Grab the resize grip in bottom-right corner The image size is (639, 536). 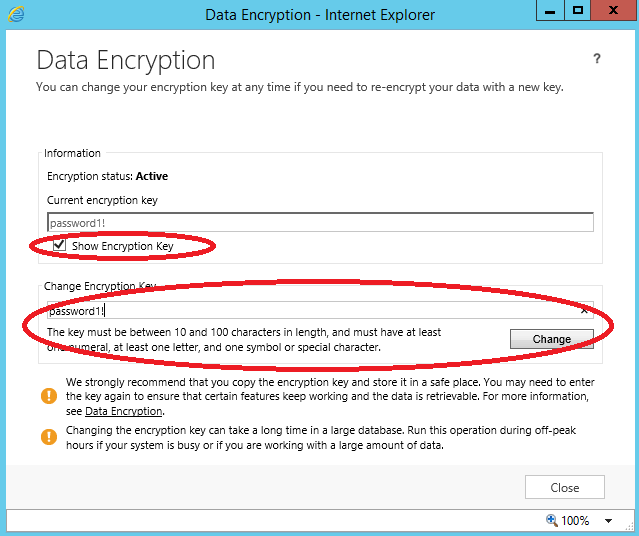(x=631, y=528)
